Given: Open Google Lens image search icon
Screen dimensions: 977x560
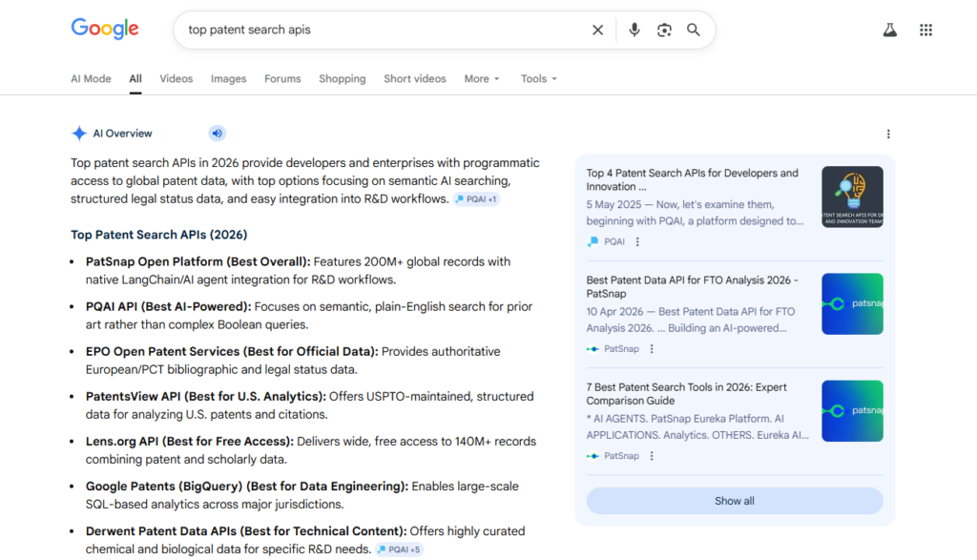Looking at the screenshot, I should (x=664, y=30).
